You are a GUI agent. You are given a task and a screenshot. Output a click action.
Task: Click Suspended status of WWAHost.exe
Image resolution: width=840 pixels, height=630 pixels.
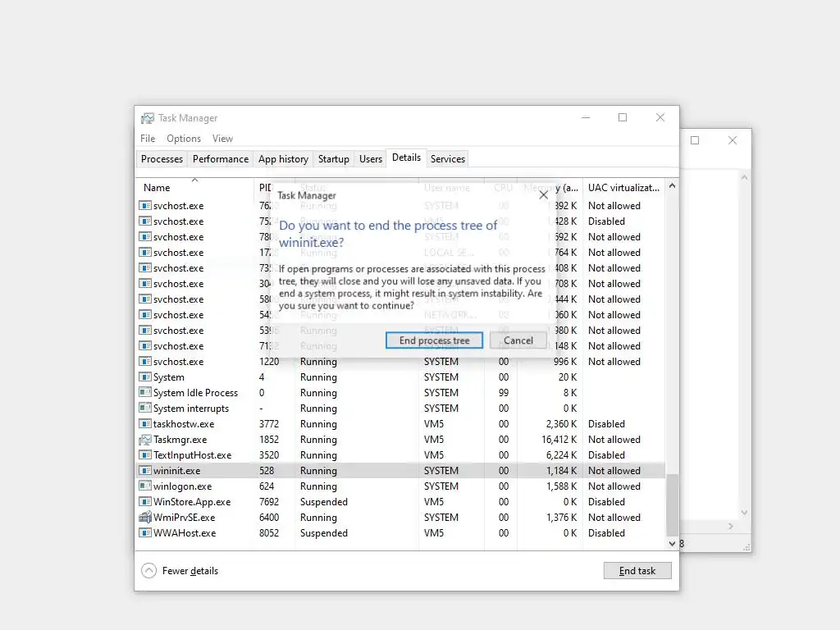323,533
